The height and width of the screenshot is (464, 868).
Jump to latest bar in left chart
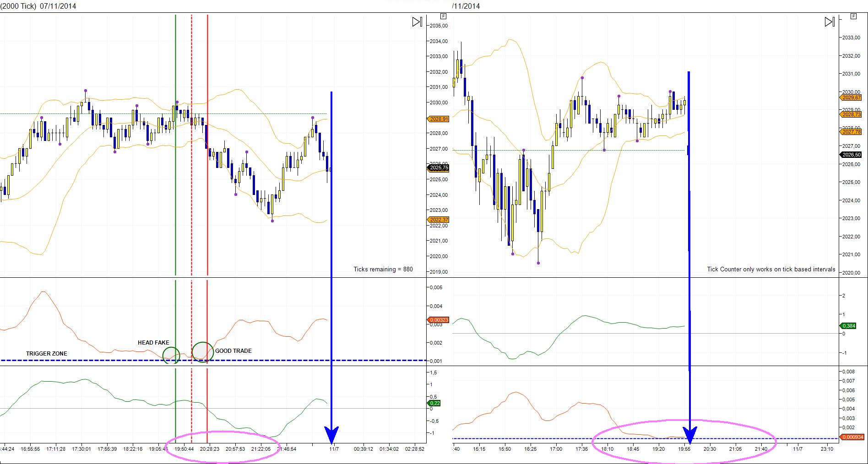click(417, 22)
